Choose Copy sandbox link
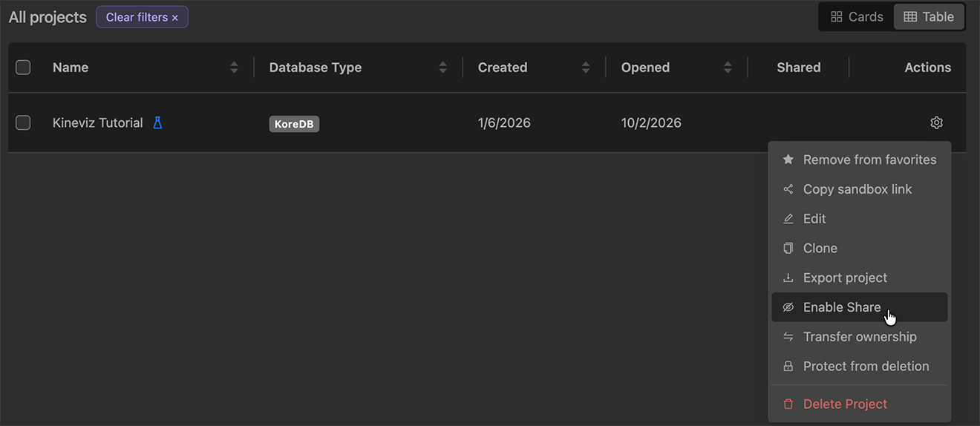This screenshot has width=980, height=426. coord(860,189)
